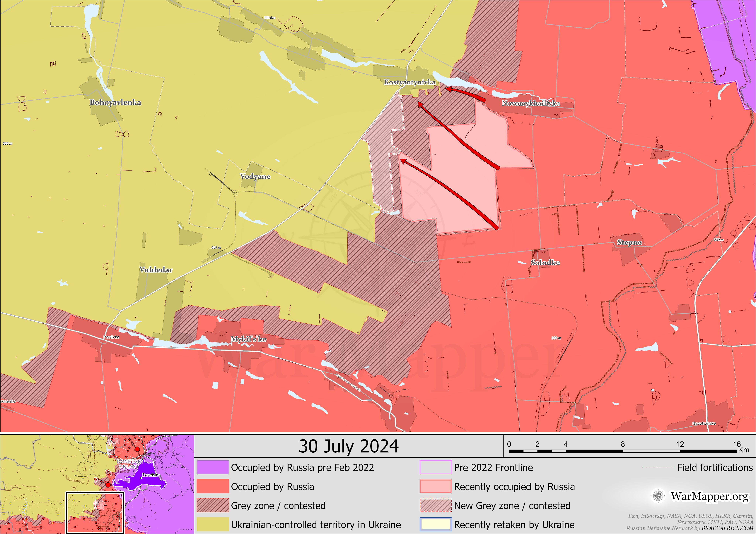
Task: Click the purple 'Occupied by Russia pre Feb 2022' swatch
Action: [x=213, y=467]
